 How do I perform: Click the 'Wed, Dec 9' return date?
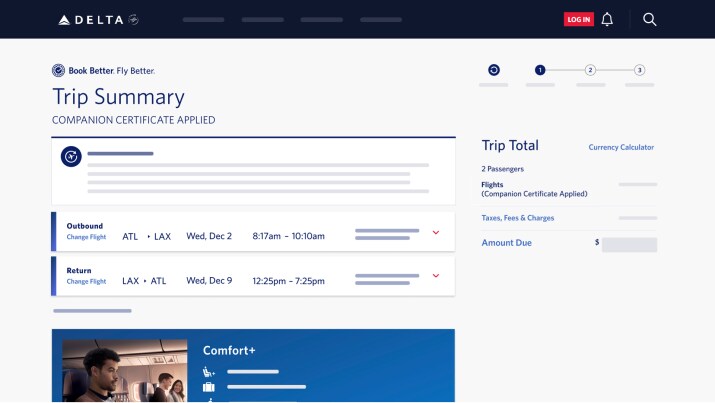pyautogui.click(x=209, y=281)
